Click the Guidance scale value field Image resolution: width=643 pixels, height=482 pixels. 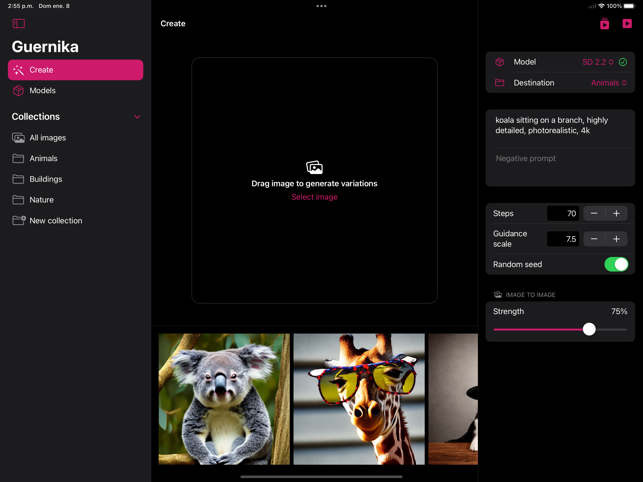click(x=563, y=239)
